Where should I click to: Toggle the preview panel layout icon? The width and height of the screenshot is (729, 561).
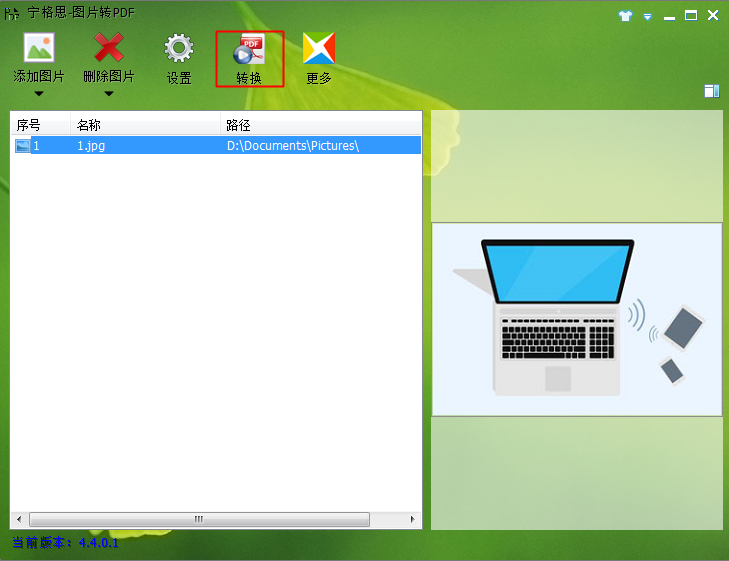click(x=712, y=91)
